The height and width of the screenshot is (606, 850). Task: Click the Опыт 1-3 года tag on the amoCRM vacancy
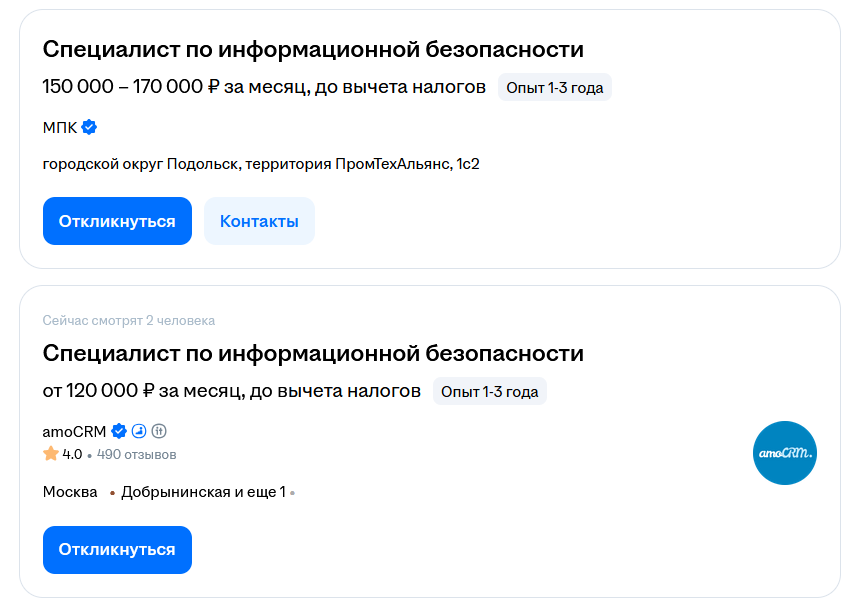pos(489,390)
